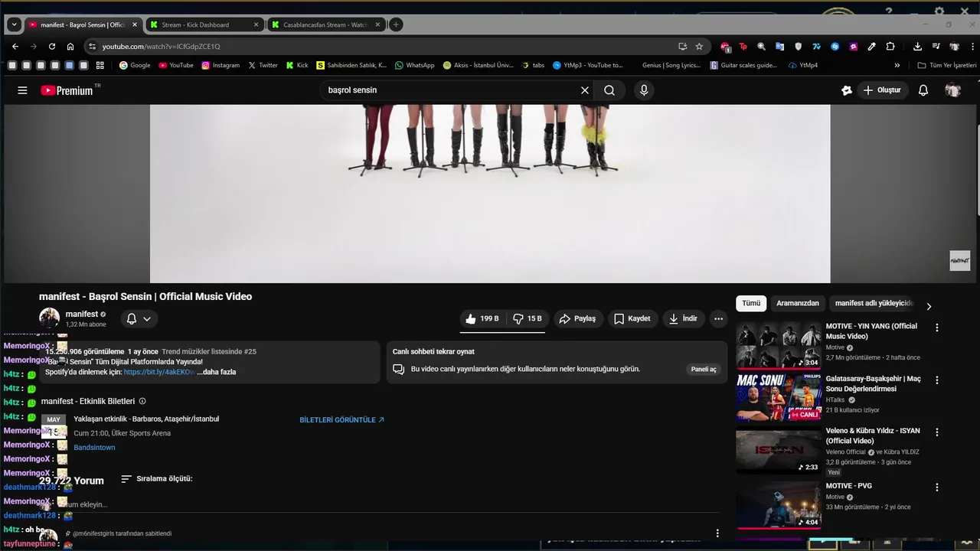Click manifest watermark on video player

[960, 261]
